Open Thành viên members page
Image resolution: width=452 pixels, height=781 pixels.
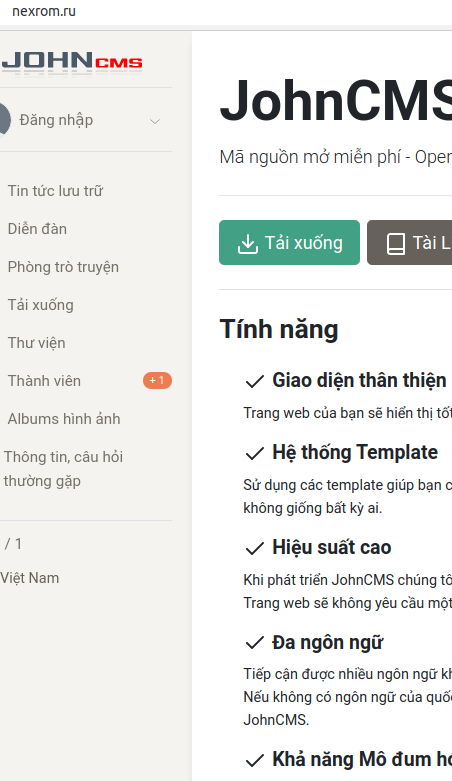(x=44, y=381)
